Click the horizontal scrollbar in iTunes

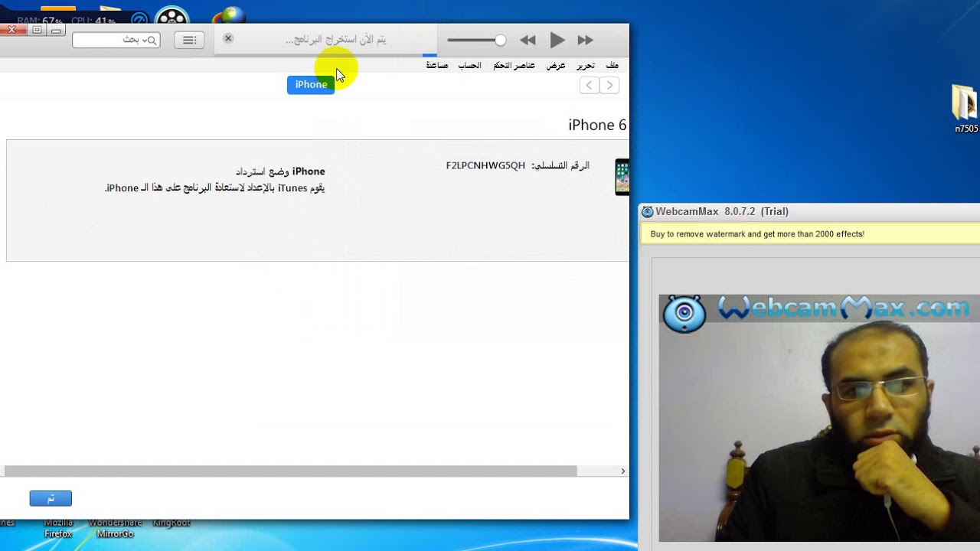290,471
